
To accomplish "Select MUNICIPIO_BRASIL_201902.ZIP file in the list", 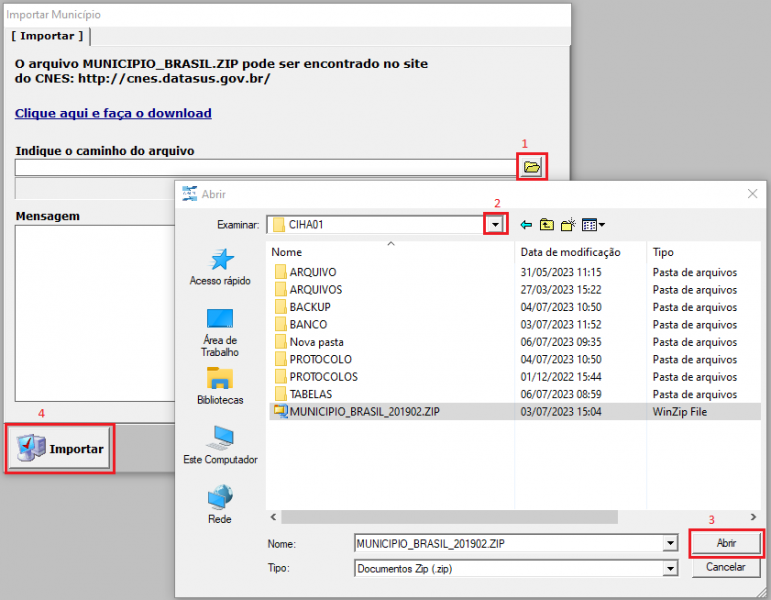I will pyautogui.click(x=364, y=412).
